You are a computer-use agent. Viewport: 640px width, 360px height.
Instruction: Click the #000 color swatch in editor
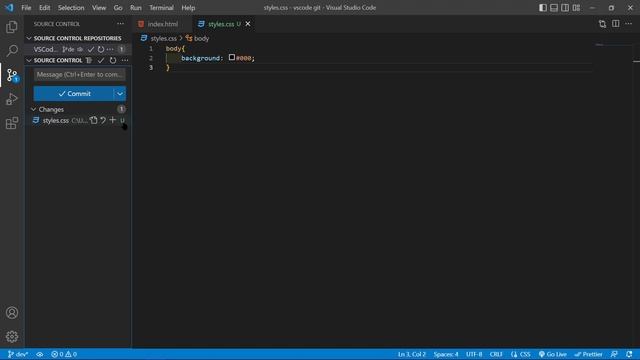(x=232, y=58)
